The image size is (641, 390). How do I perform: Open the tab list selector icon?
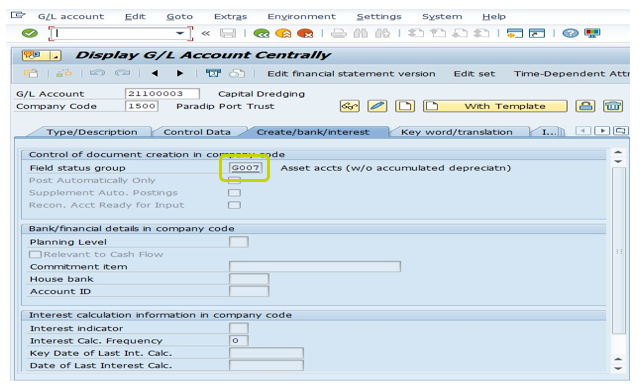[x=621, y=131]
